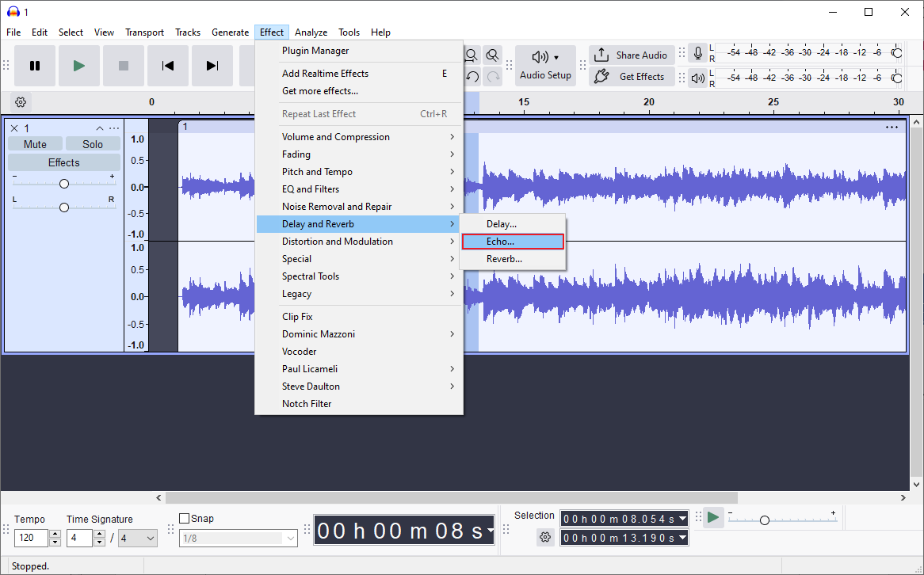Open the snap interval 1/8 dropdown

[238, 538]
